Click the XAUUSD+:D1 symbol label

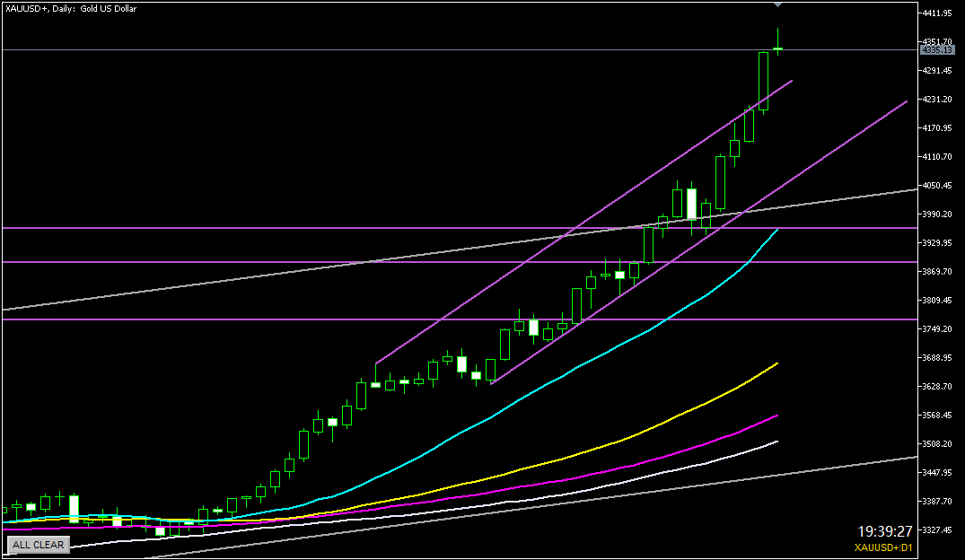tap(883, 547)
